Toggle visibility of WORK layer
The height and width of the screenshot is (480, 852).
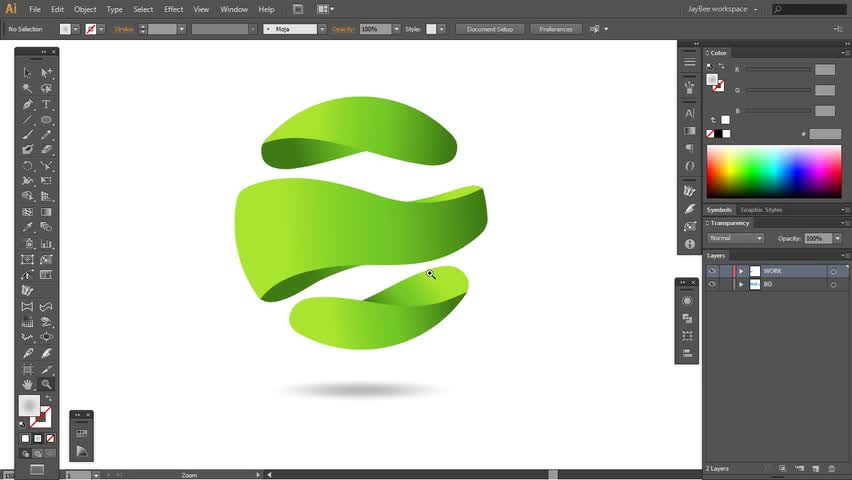click(712, 271)
